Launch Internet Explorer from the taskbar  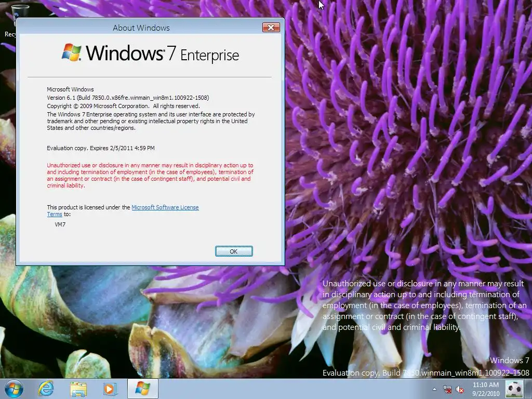tap(46, 389)
